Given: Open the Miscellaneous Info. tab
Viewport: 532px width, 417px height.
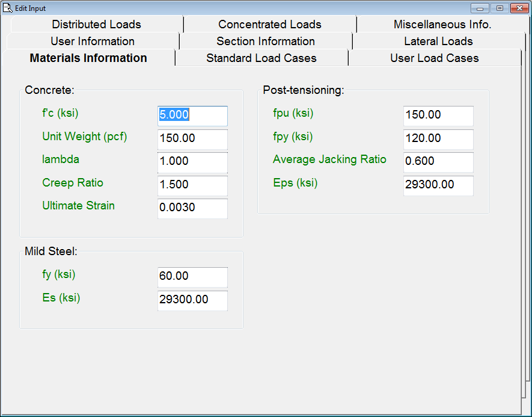Looking at the screenshot, I should click(x=442, y=25).
